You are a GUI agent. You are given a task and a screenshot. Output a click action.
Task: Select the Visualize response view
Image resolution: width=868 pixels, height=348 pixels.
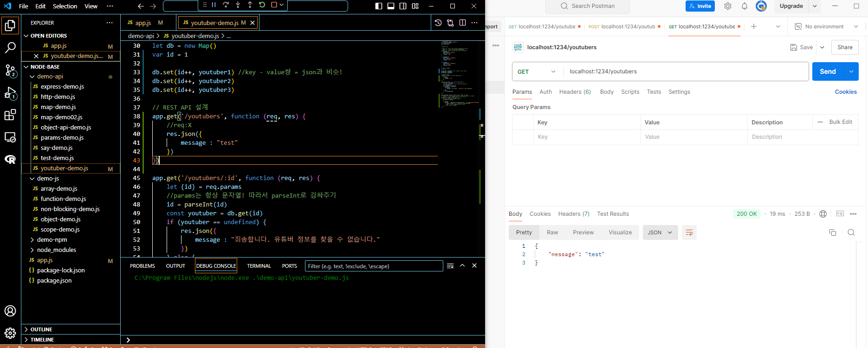click(x=620, y=232)
